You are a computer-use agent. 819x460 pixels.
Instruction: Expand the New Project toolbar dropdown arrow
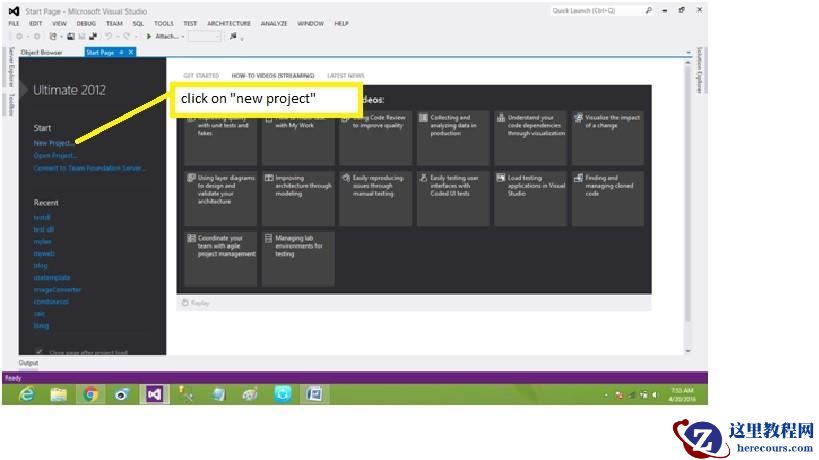pyautogui.click(x=62, y=37)
